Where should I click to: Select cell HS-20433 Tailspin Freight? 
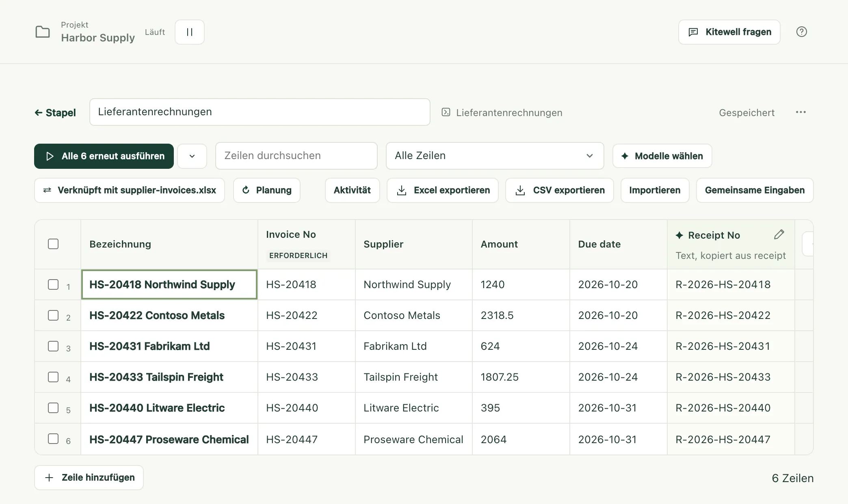[169, 377]
